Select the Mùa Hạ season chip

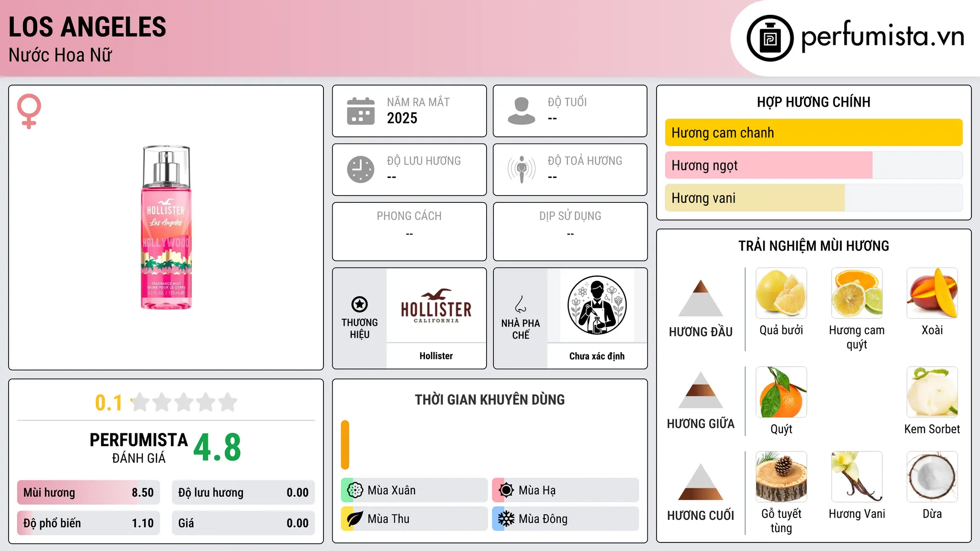point(566,490)
